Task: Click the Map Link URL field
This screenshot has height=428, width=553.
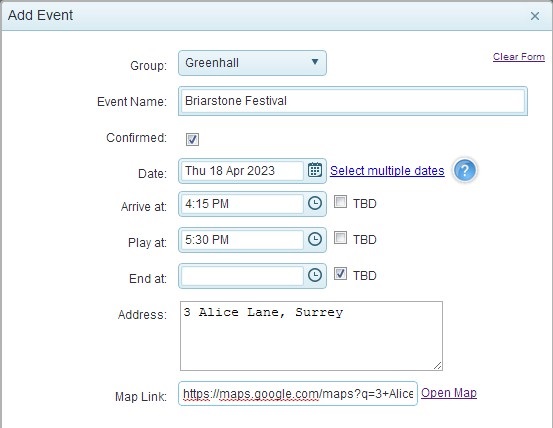Action: [298, 393]
